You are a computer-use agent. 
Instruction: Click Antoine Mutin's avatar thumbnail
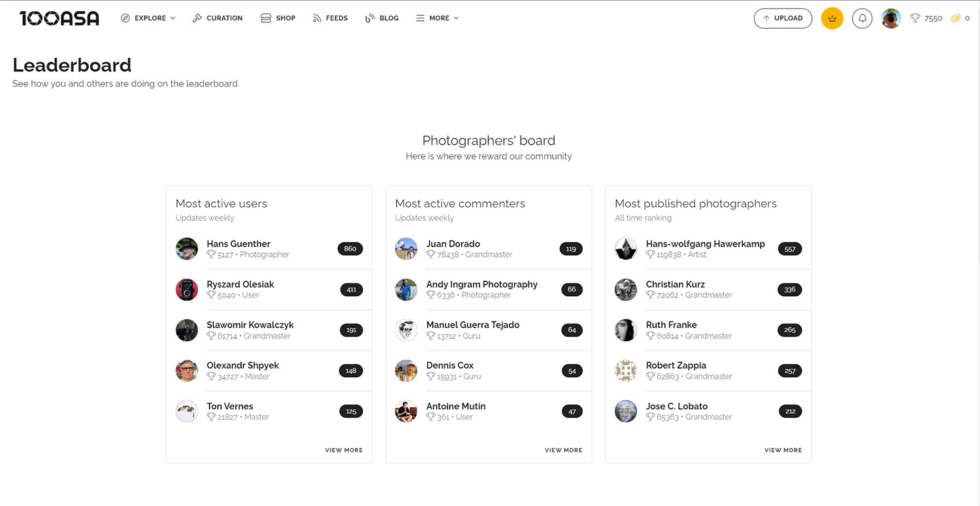[406, 411]
